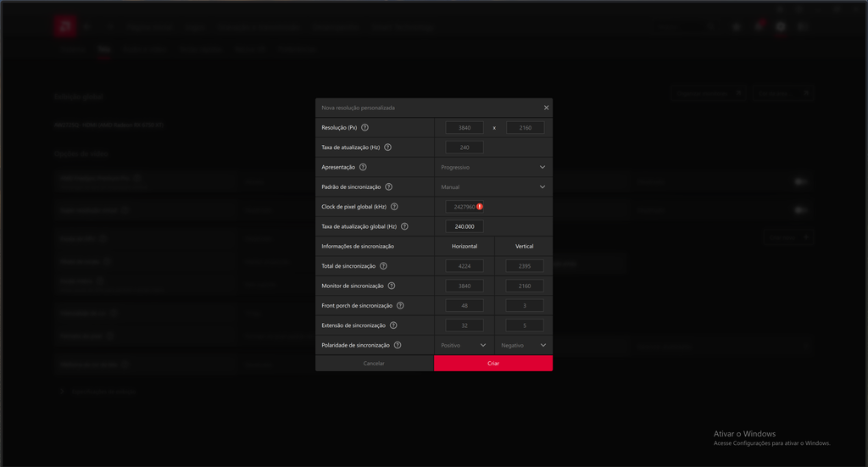
Task: Expand the Apresentação Progressivo dropdown
Action: pyautogui.click(x=492, y=167)
